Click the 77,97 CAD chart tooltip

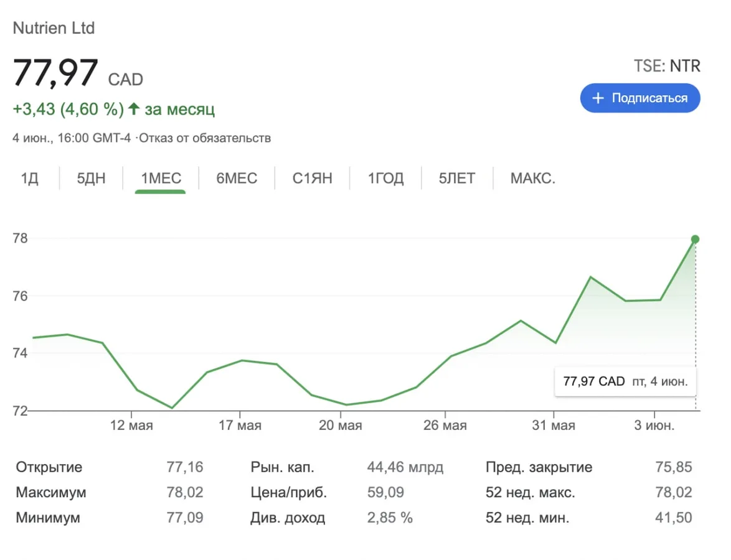pos(625,381)
